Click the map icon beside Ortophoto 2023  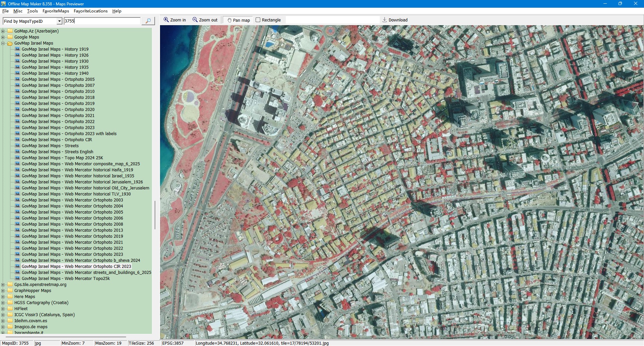(x=17, y=128)
